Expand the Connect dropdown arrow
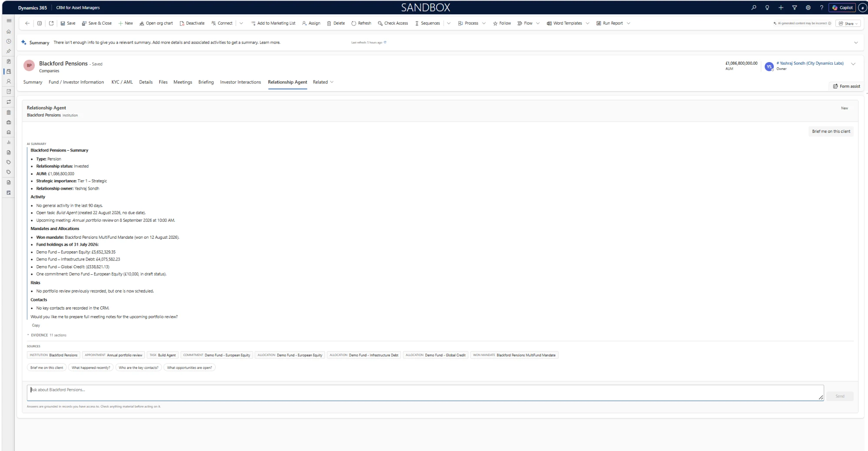The image size is (868, 451). pos(241,23)
